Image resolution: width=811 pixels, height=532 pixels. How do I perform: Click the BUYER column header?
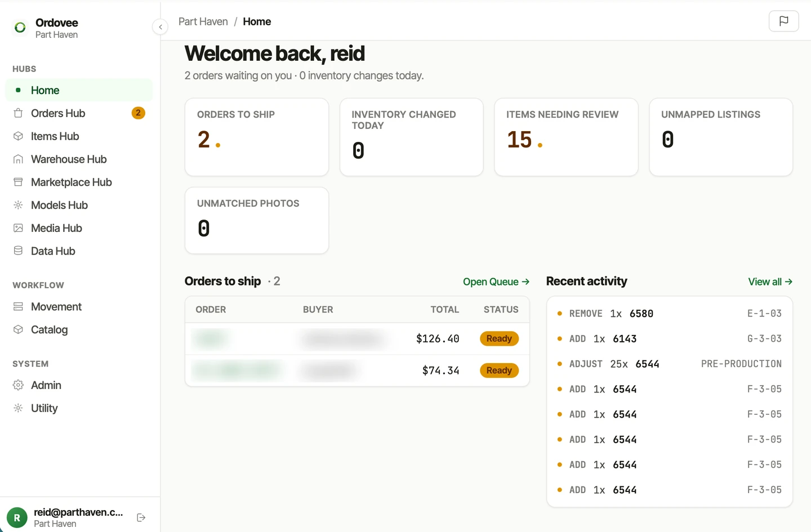[x=318, y=310]
